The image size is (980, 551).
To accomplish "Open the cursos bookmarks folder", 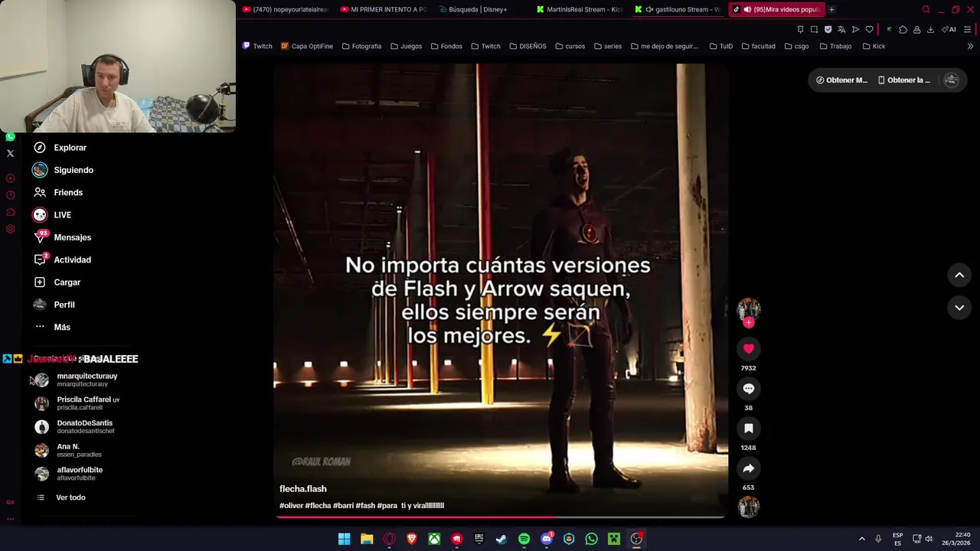I will tap(570, 46).
